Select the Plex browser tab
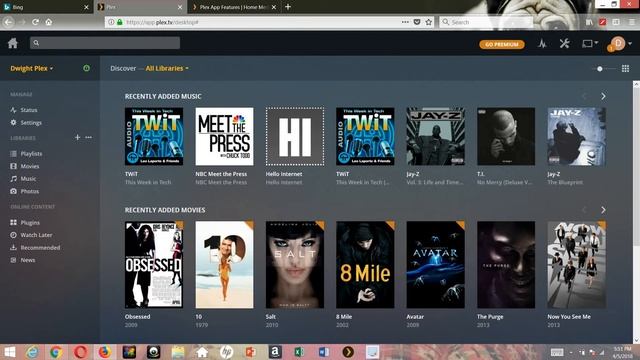 (x=140, y=7)
